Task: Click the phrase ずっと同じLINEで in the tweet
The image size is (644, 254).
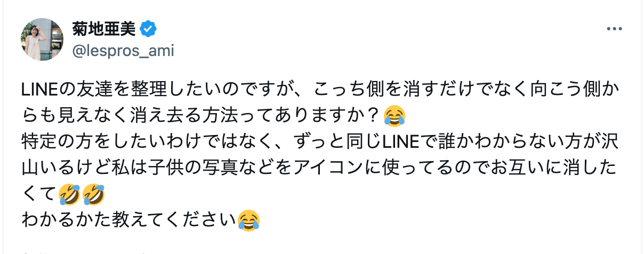Action: [350, 142]
